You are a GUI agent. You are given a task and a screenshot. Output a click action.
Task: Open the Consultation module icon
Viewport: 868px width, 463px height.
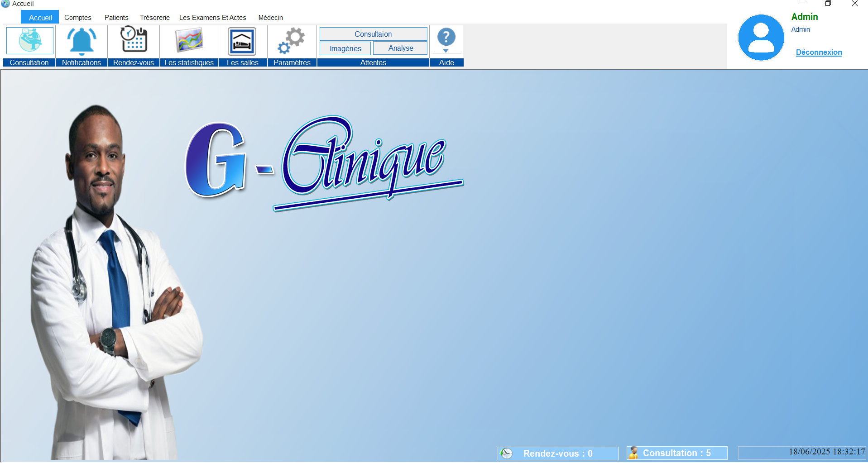(x=30, y=41)
